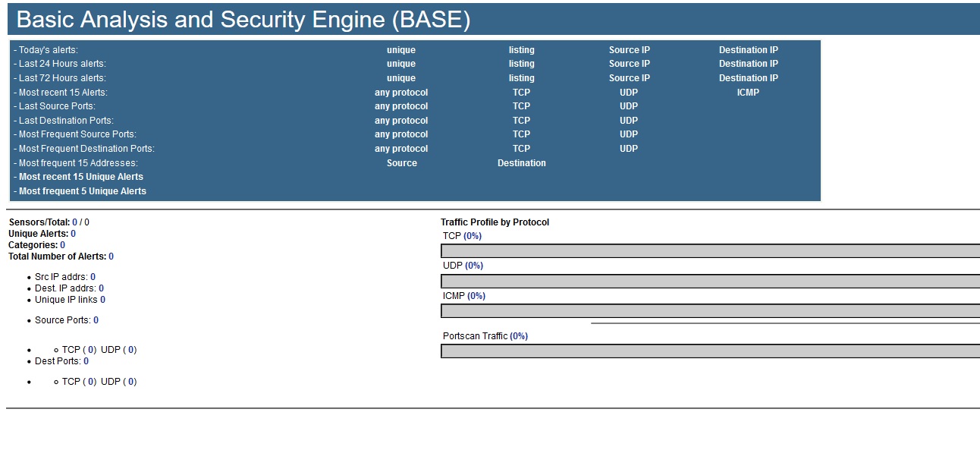The image size is (980, 469).
Task: Show most recent 15 TCP alerts
Action: 521,93
